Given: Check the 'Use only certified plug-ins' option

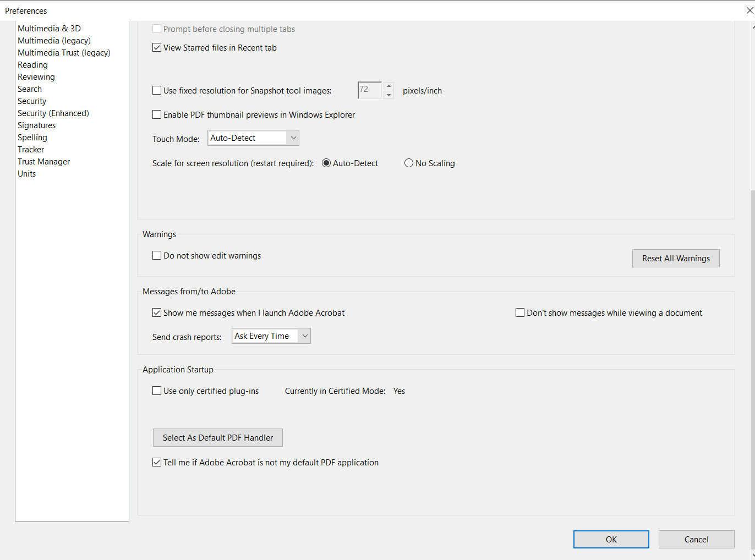Looking at the screenshot, I should (157, 391).
